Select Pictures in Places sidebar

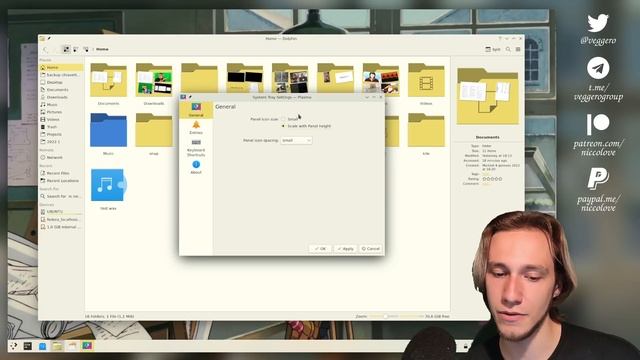coord(61,112)
